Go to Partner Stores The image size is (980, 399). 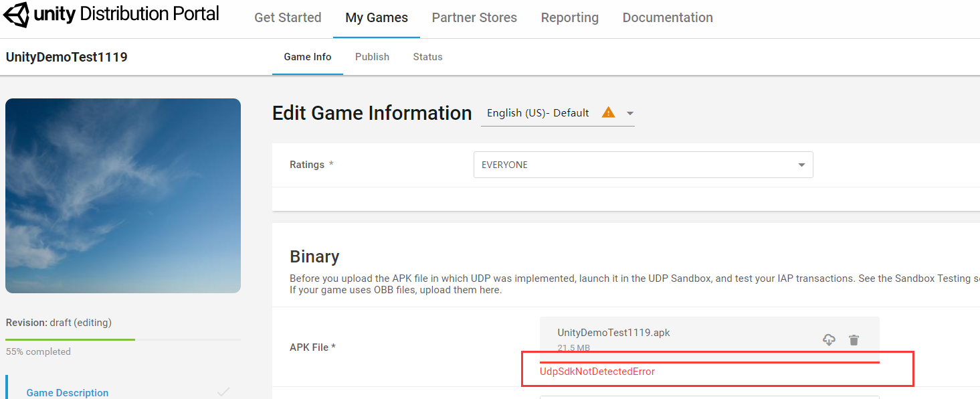(474, 17)
